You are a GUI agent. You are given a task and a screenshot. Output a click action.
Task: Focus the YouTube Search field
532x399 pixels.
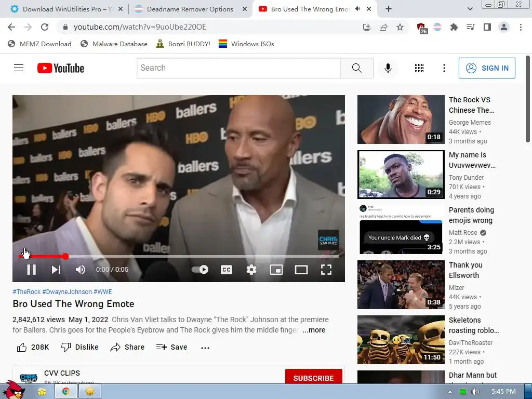coord(238,68)
